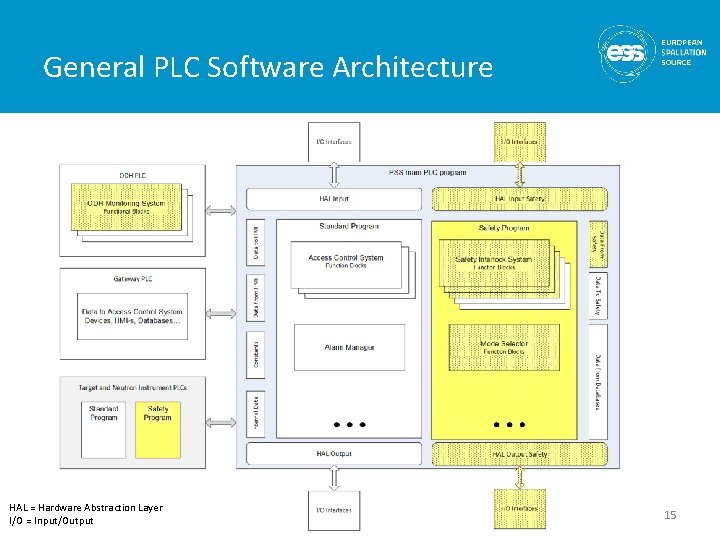Select Access Control System Function Blocks box

pyautogui.click(x=346, y=265)
